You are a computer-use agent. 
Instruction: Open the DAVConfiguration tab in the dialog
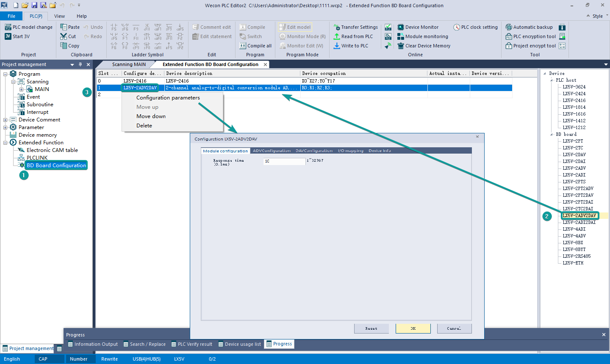[314, 151]
